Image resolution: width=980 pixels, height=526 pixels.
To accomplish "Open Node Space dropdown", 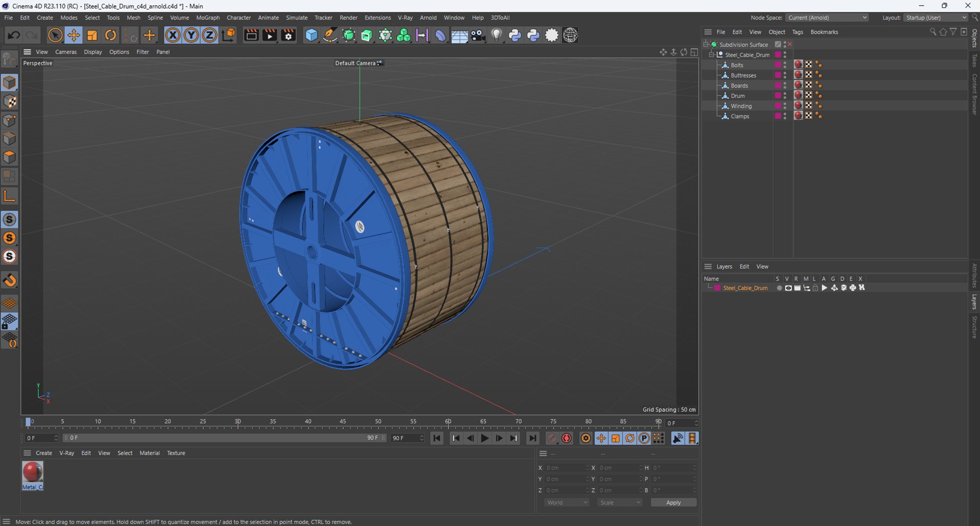I will tap(827, 17).
